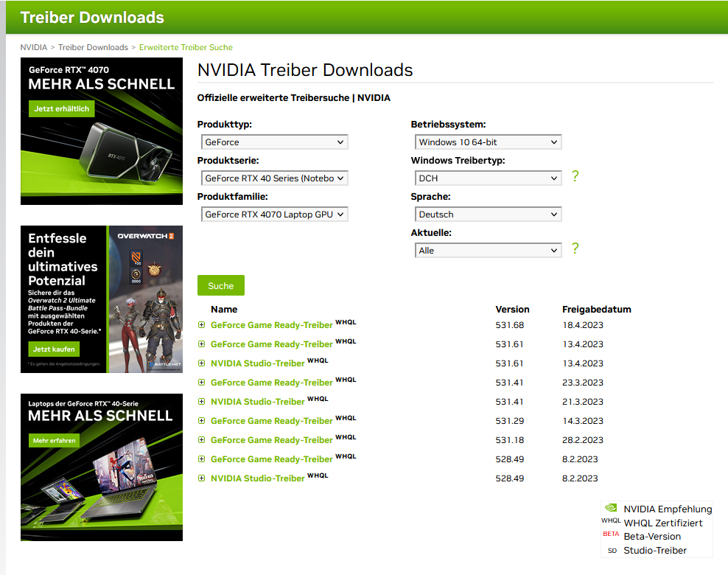Viewport: 728px width, 575px height.
Task: Open NVIDIA Studio-Treiber 528.49 link
Action: point(258,478)
